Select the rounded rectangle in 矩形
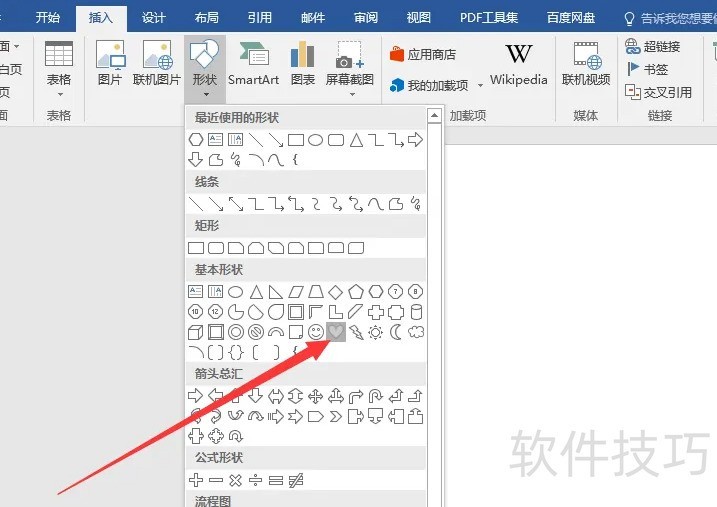 [x=216, y=248]
